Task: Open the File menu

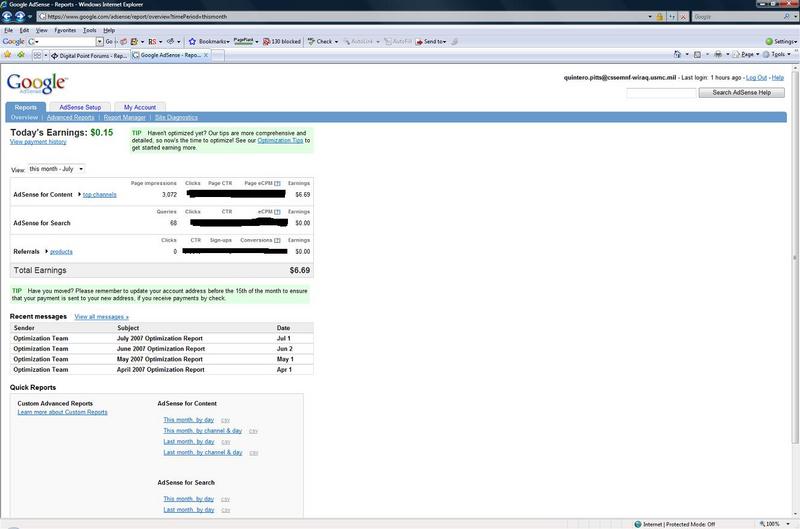Action: point(9,30)
